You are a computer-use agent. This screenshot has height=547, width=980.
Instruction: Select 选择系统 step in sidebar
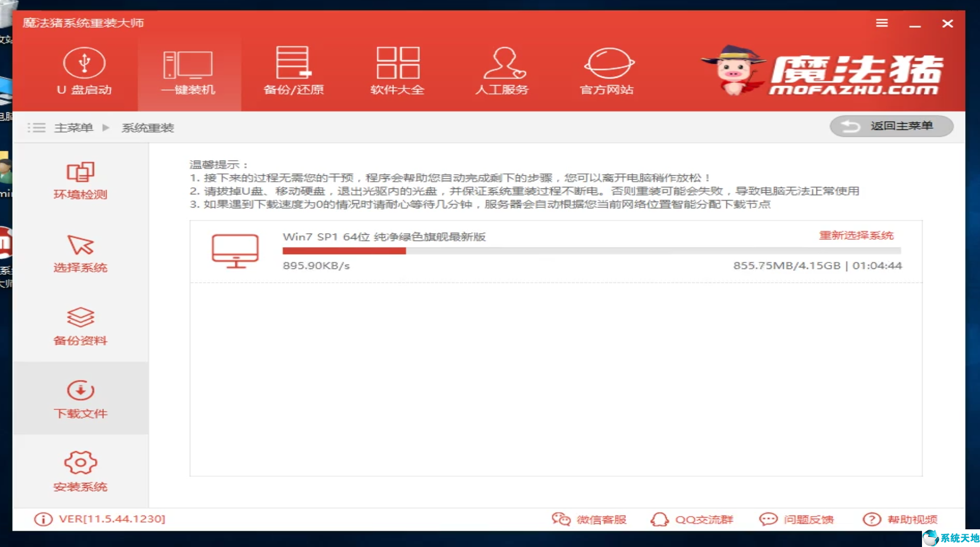coord(80,253)
